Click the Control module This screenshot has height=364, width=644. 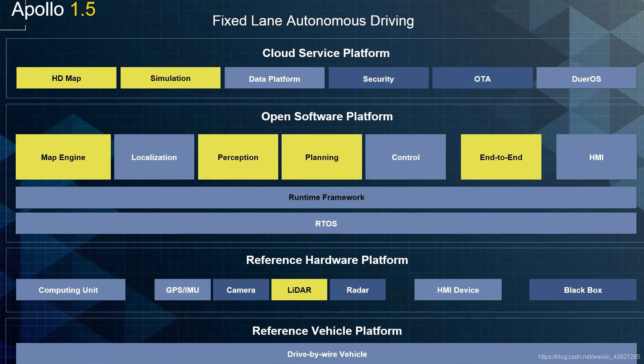click(x=405, y=157)
